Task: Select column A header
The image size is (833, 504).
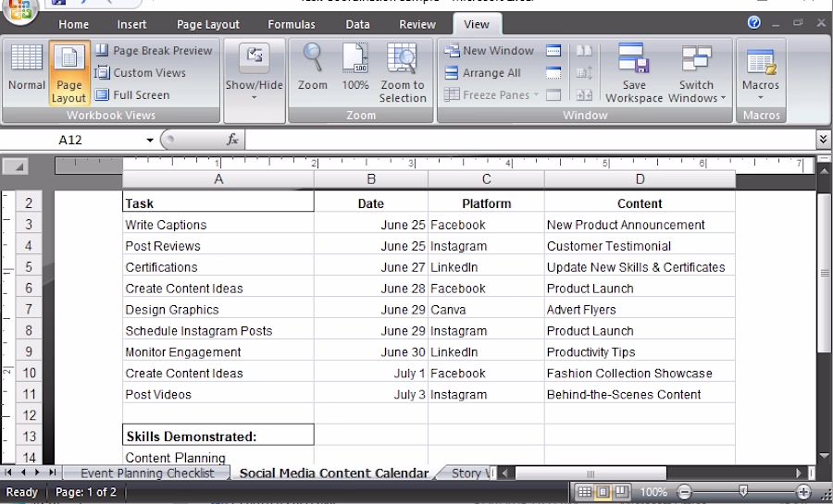Action: point(218,179)
